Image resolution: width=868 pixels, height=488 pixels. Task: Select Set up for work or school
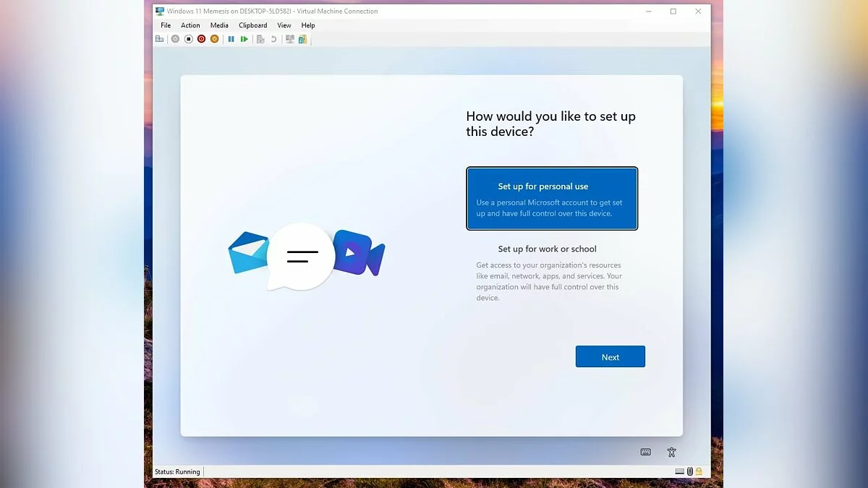click(x=552, y=273)
